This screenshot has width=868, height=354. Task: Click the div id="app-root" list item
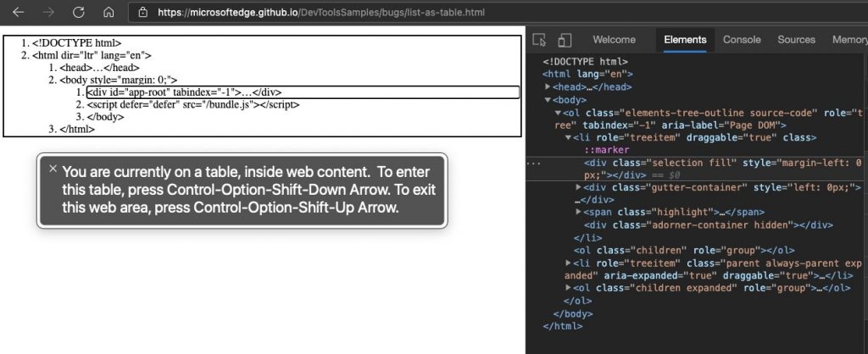(x=303, y=92)
